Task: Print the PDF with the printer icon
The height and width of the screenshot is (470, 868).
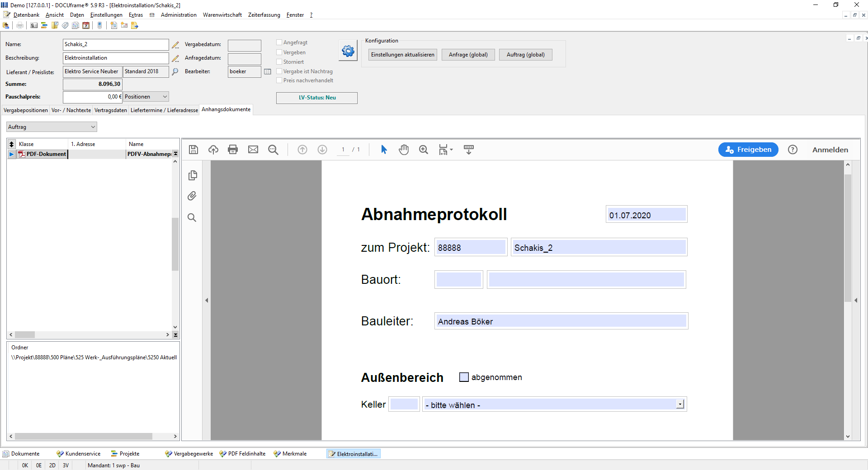Action: [233, 150]
